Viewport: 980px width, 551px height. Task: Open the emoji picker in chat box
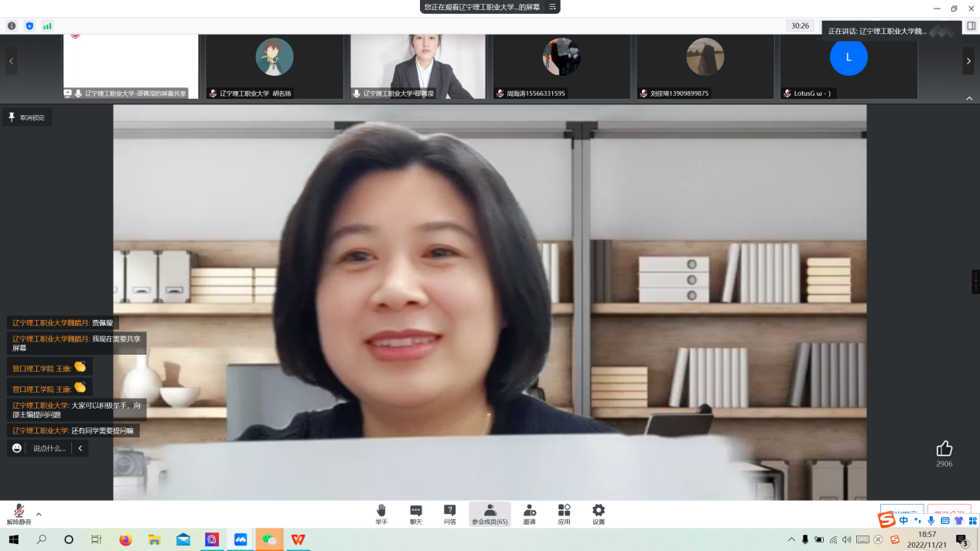[17, 448]
